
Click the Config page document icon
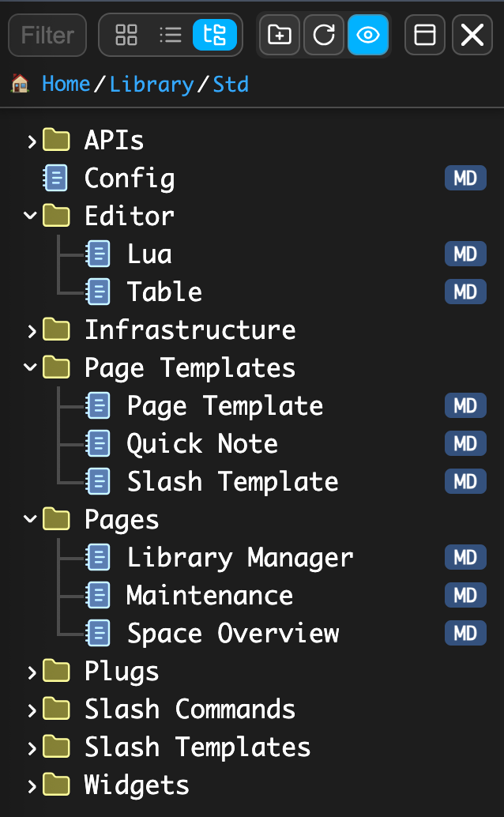[55, 179]
